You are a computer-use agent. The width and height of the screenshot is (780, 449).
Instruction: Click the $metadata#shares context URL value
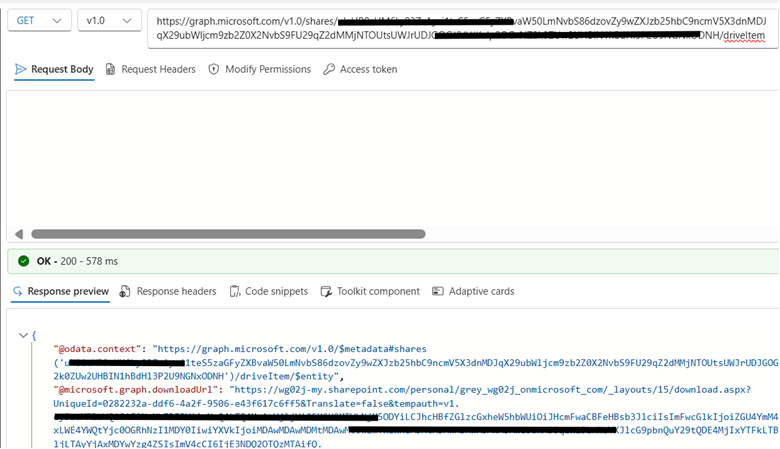(x=290, y=349)
